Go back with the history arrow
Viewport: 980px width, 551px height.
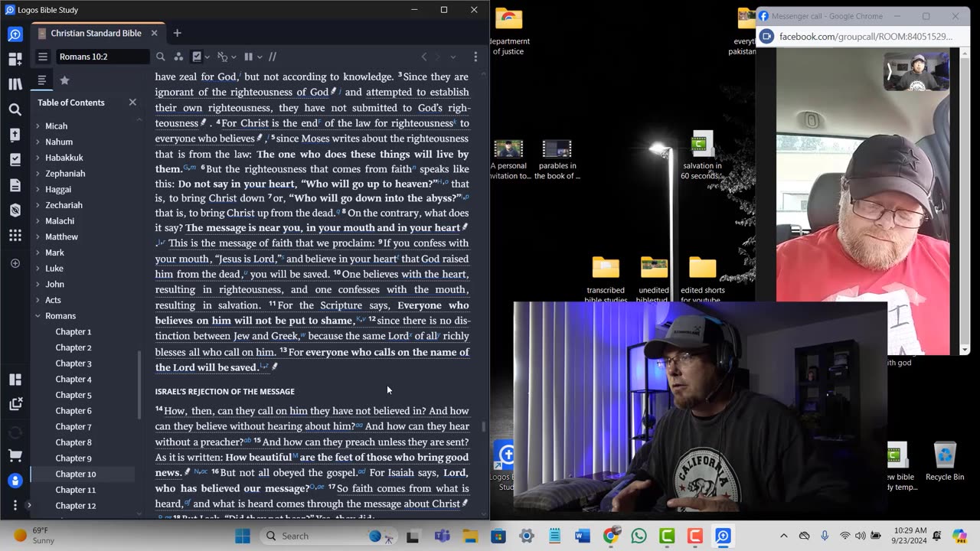coord(424,57)
